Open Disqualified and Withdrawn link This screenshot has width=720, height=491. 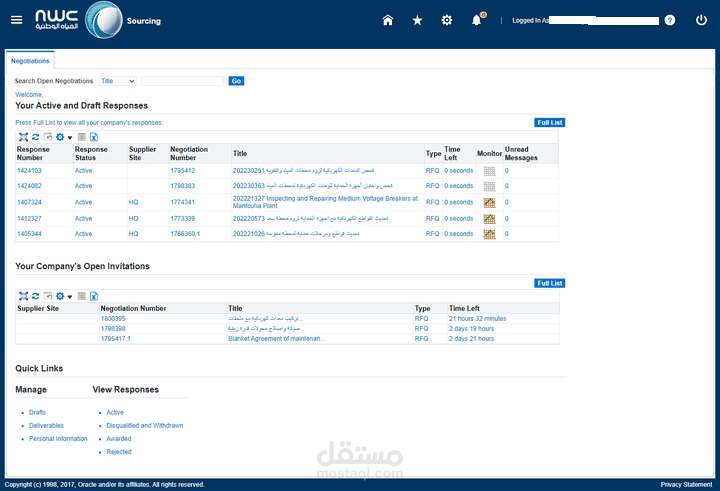point(145,426)
